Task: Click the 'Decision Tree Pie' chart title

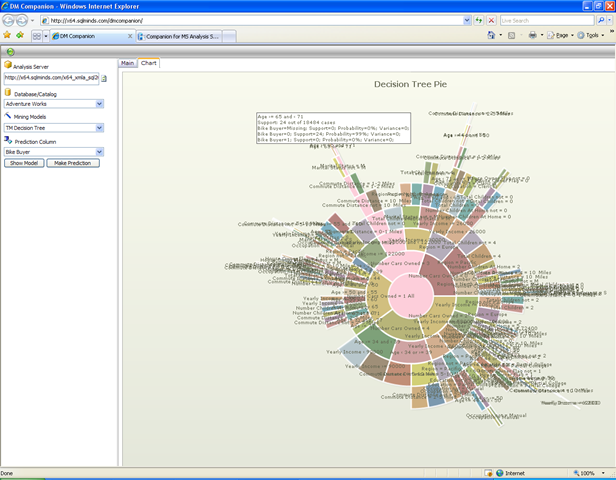Action: [410, 84]
